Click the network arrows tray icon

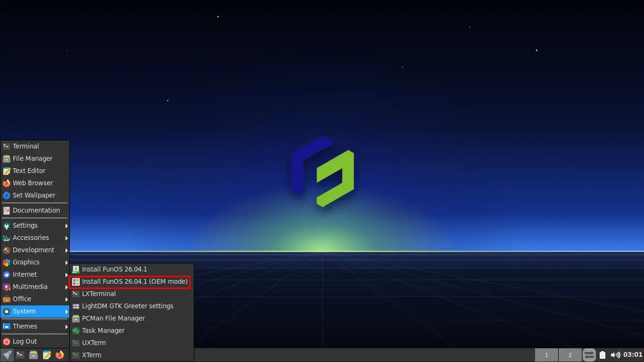click(x=589, y=355)
